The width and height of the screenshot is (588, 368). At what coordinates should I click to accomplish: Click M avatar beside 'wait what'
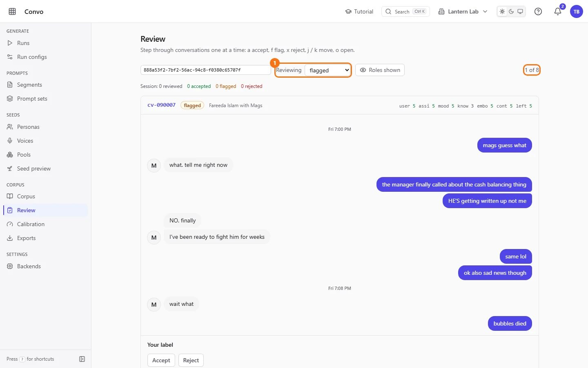[x=154, y=305]
